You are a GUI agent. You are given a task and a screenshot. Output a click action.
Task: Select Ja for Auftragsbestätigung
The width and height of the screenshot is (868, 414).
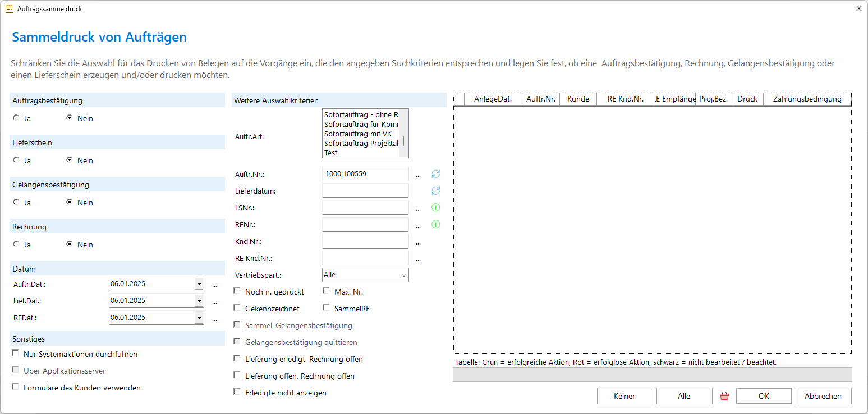(16, 118)
